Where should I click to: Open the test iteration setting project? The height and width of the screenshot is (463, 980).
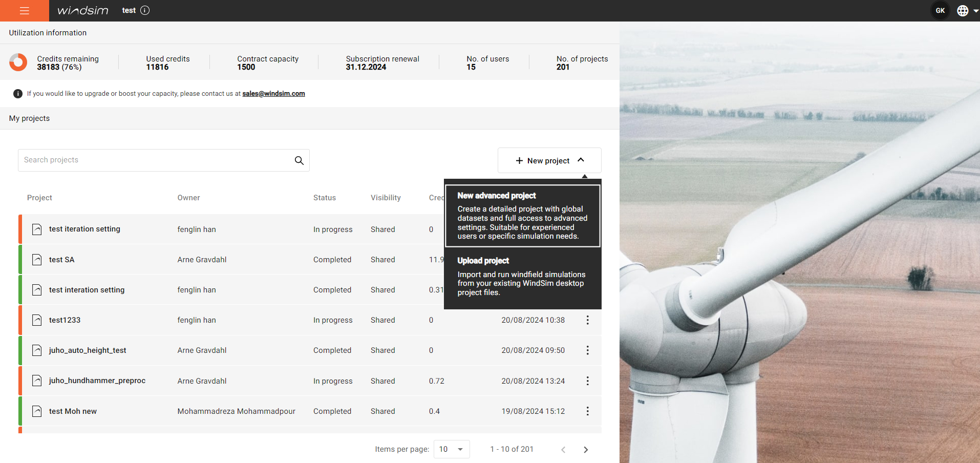84,229
